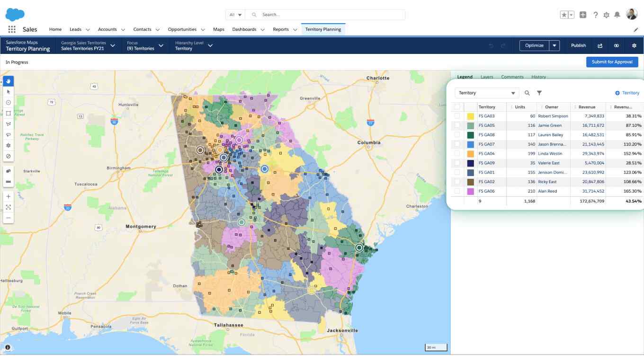Tick the FS GA08 row checkbox
644x362 pixels.
(x=457, y=135)
